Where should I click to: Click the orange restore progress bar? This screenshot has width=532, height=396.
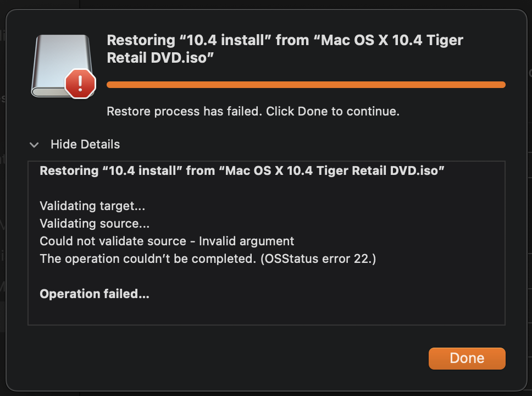pos(306,85)
